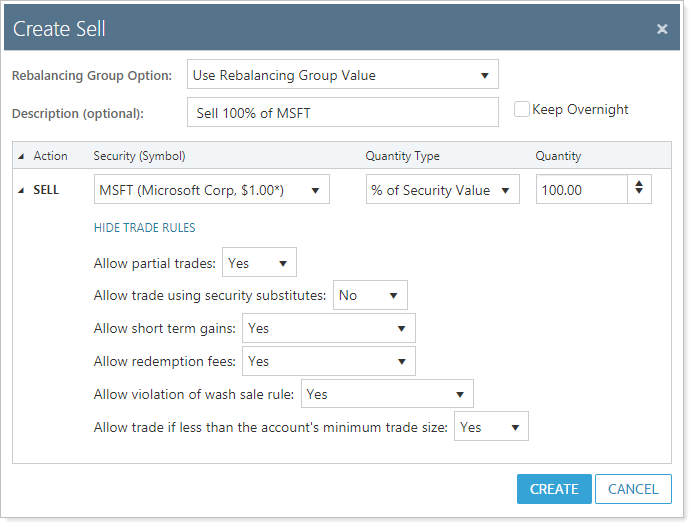
Task: Open Allow redemption fees dropdown
Action: tap(329, 361)
